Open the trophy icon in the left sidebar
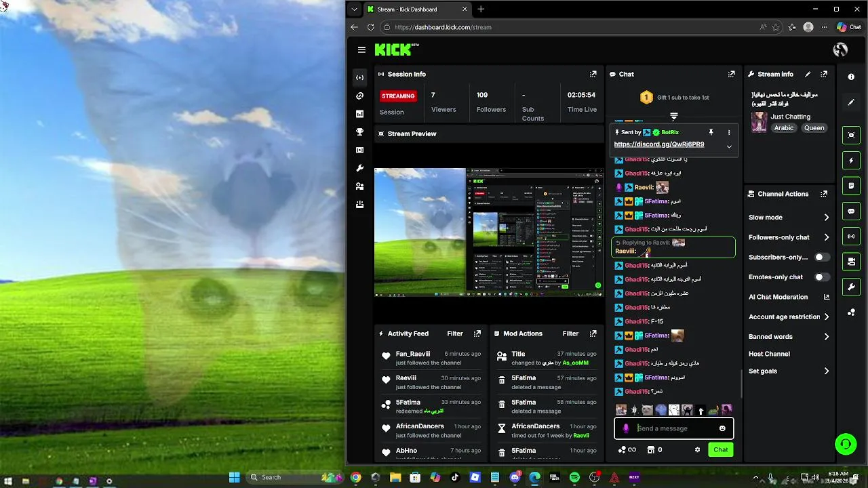Image resolution: width=868 pixels, height=488 pixels. tap(359, 131)
